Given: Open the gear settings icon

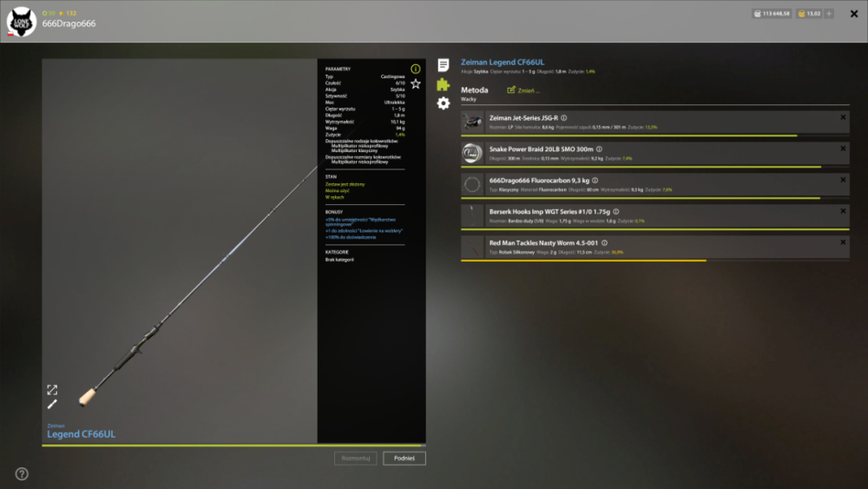Looking at the screenshot, I should tap(443, 103).
